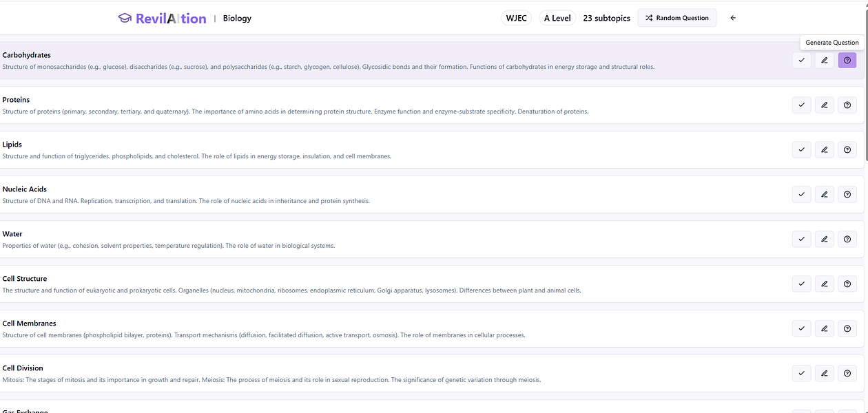Select the Cell Division subtopic title
Image resolution: width=868 pixels, height=413 pixels.
point(23,368)
